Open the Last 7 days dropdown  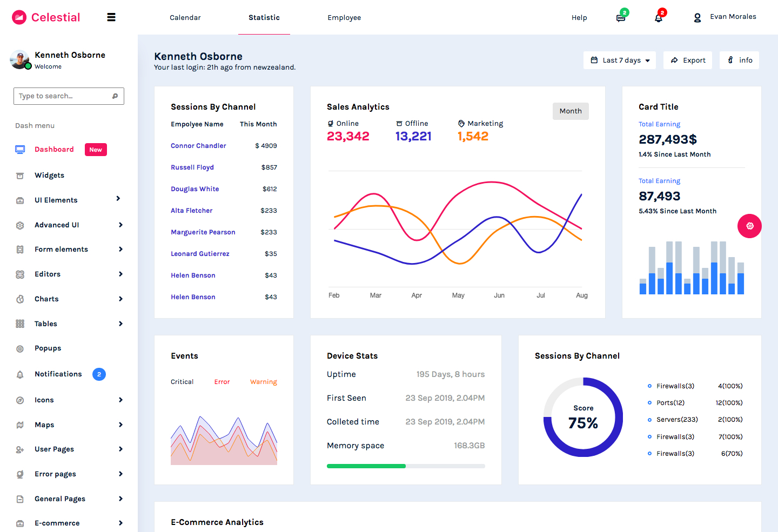[620, 60]
